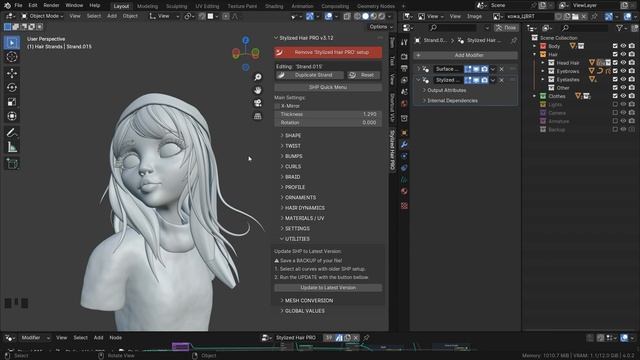Screen dimensions: 640x360
Task: Enable the X-Mirror checkbox
Action: [278, 106]
